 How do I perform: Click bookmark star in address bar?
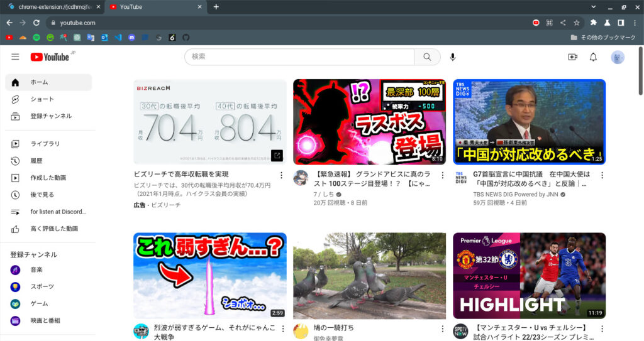click(x=576, y=23)
